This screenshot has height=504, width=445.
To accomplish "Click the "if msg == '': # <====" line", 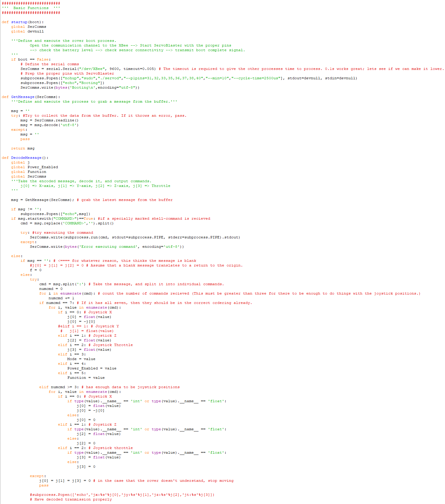I will coord(108,261).
